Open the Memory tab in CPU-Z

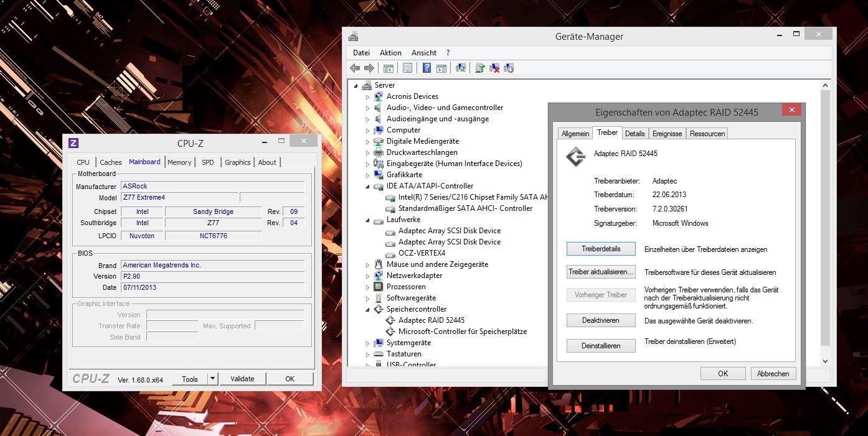[179, 162]
